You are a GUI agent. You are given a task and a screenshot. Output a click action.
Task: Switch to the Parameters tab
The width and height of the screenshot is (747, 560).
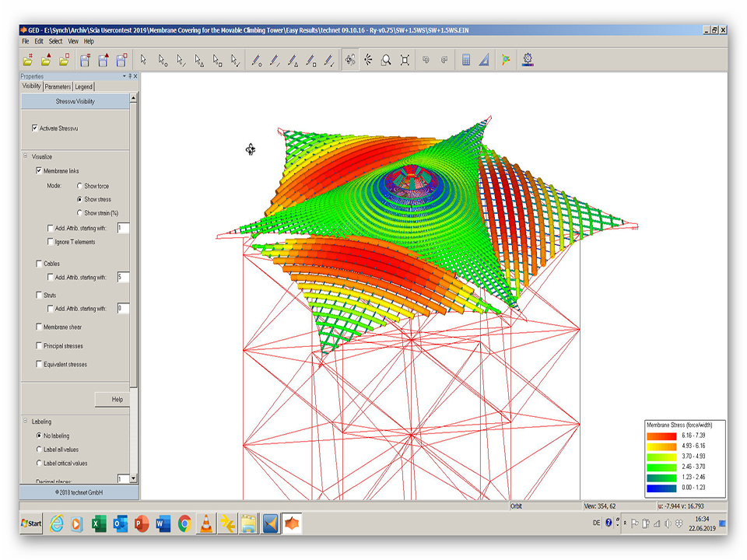58,87
